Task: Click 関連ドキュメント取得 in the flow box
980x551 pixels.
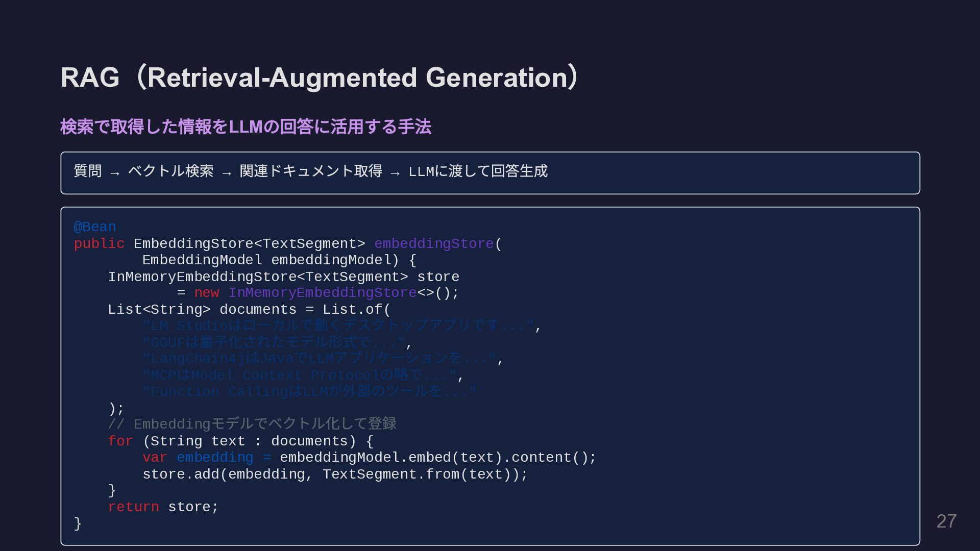Action: [x=311, y=171]
